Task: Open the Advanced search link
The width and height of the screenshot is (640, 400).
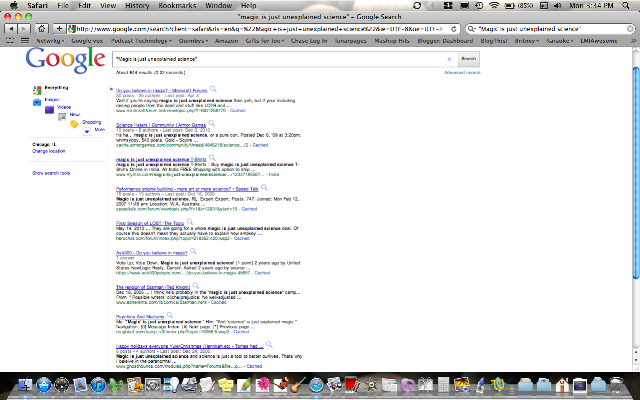Action: (x=462, y=73)
